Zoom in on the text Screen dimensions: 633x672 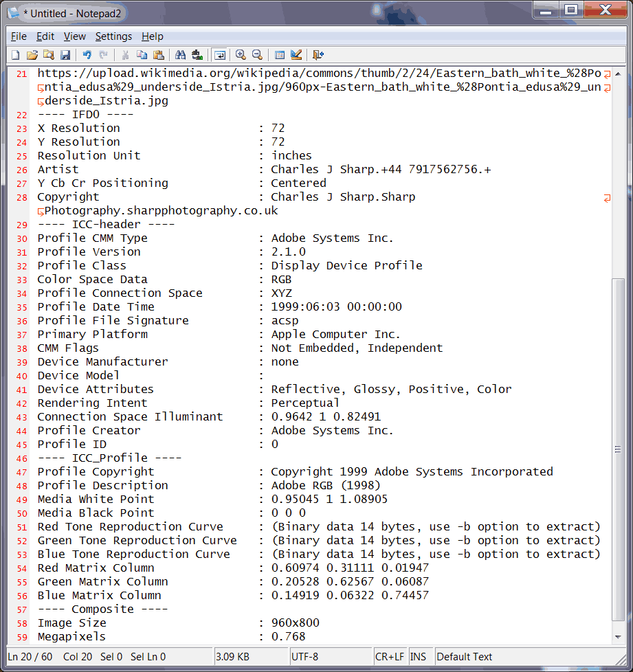241,55
